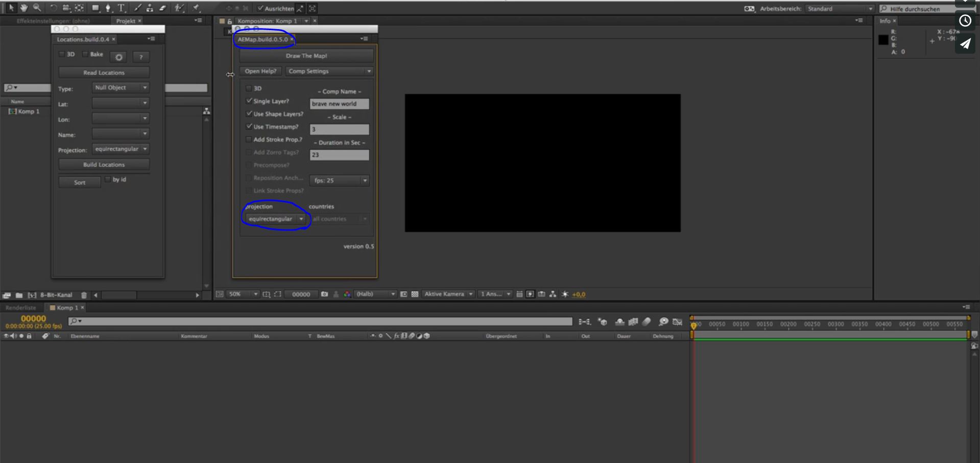Enable motion blur switch in timeline
Screen dimensions: 980x463
(647, 321)
